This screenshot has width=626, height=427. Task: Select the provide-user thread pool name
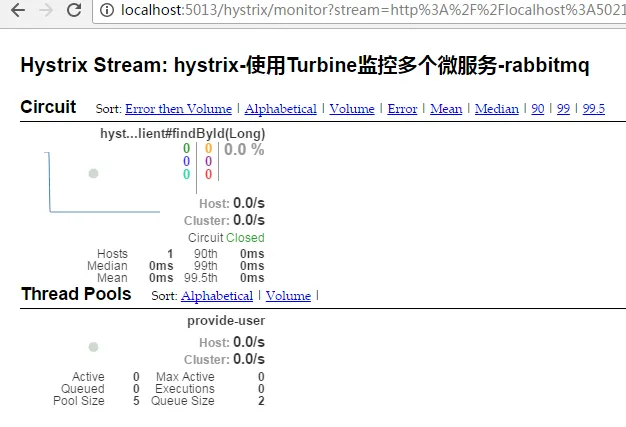[x=226, y=321]
